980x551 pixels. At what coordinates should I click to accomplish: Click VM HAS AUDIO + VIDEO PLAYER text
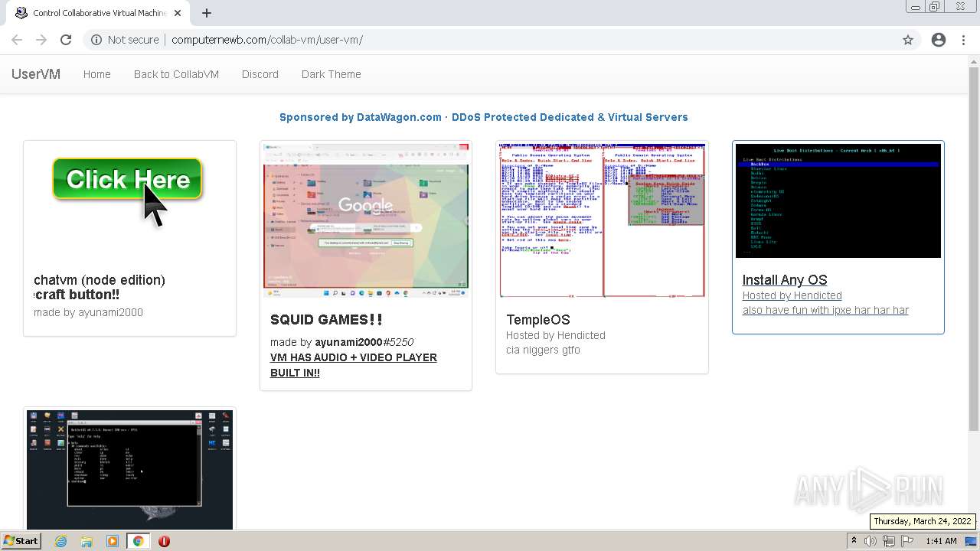[354, 365]
